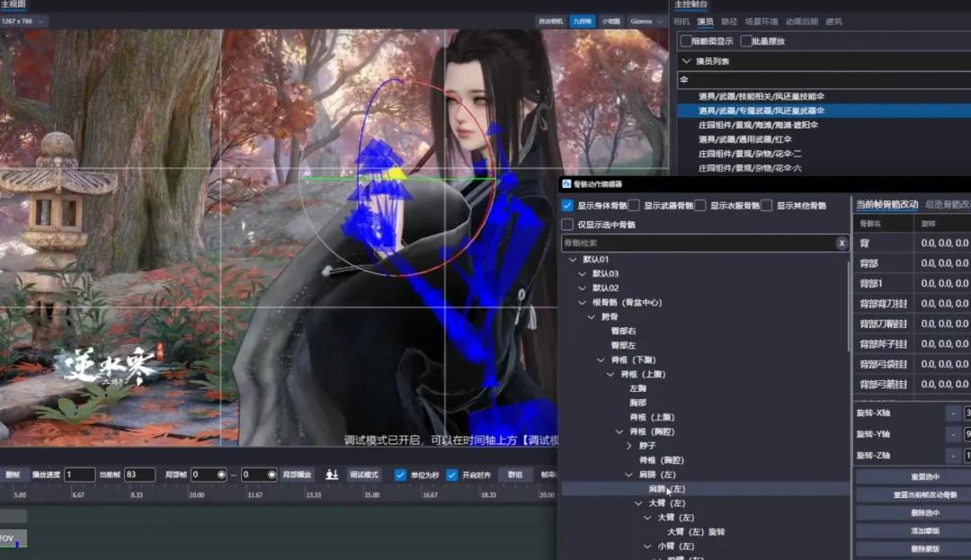
Task: Click the first 局部帧 spinner circle icon
Action: [221, 475]
